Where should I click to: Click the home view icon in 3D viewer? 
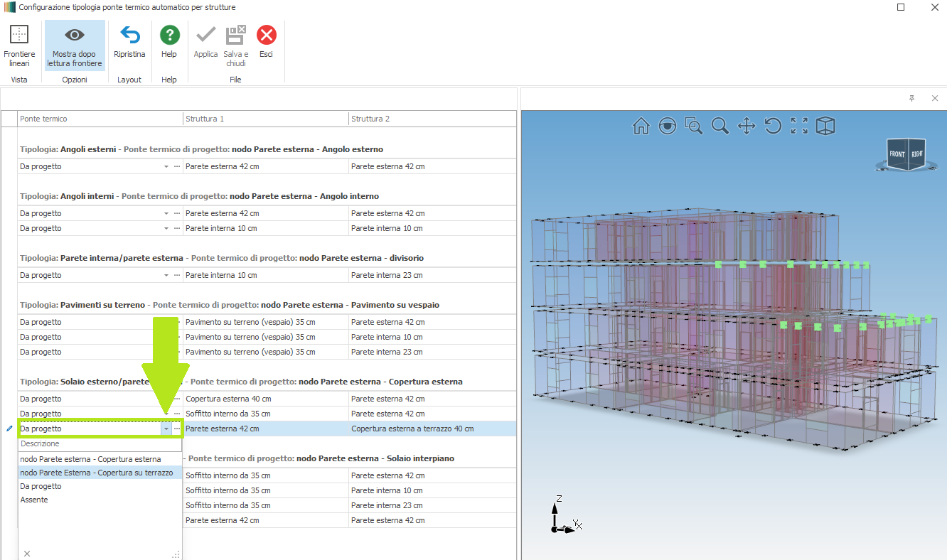click(641, 126)
